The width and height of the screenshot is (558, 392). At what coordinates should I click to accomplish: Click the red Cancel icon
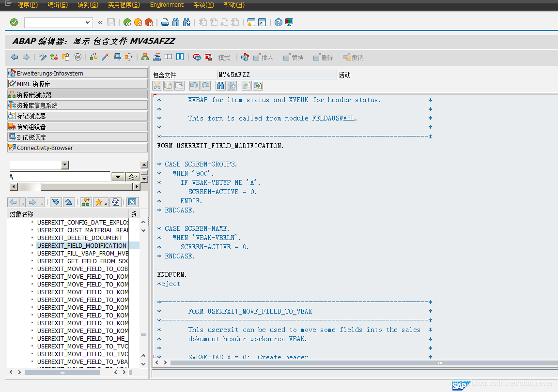pos(149,22)
